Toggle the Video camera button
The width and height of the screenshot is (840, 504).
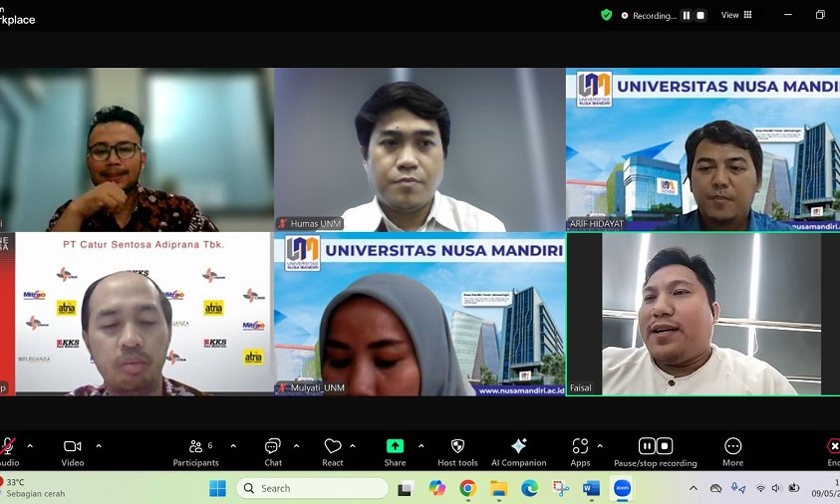(x=73, y=452)
